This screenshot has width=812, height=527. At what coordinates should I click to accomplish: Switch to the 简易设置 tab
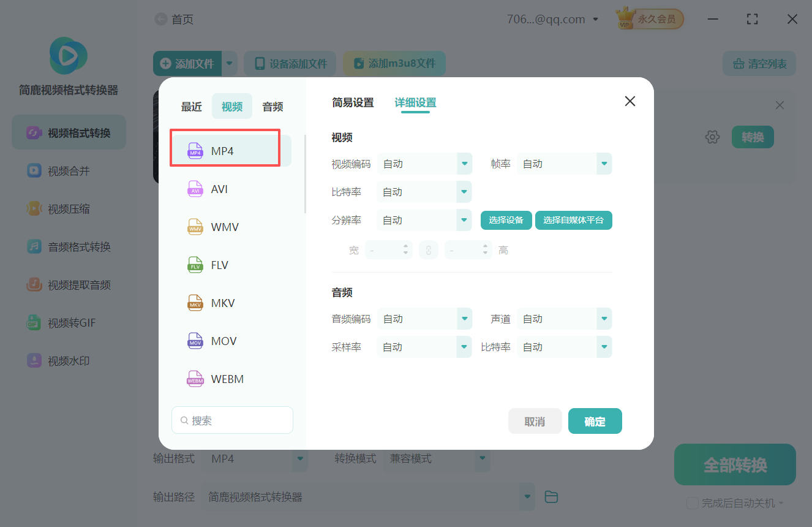click(x=353, y=103)
